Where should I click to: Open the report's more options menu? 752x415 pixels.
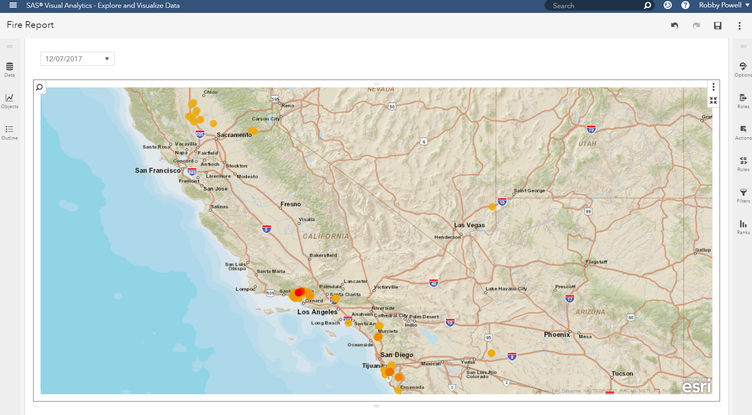click(x=739, y=26)
